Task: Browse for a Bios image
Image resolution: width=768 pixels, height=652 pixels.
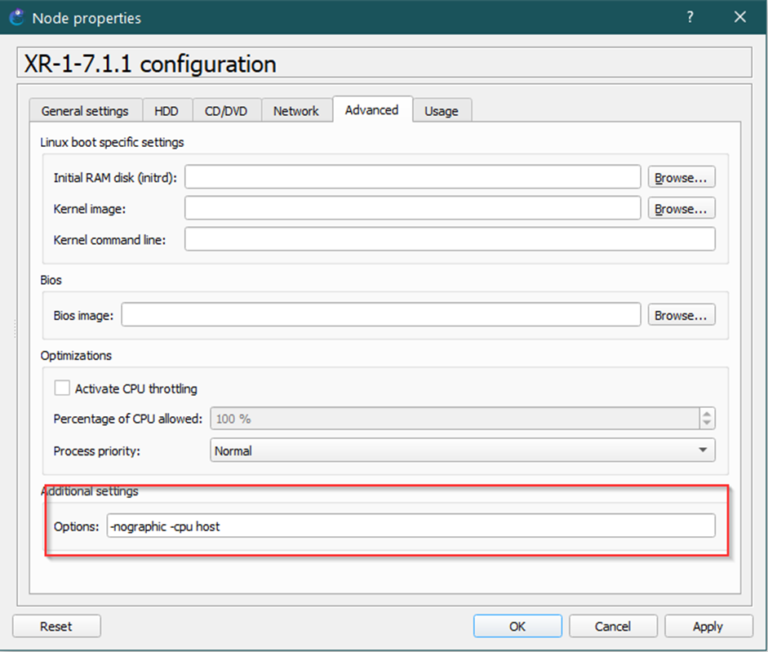Action: pyautogui.click(x=681, y=315)
